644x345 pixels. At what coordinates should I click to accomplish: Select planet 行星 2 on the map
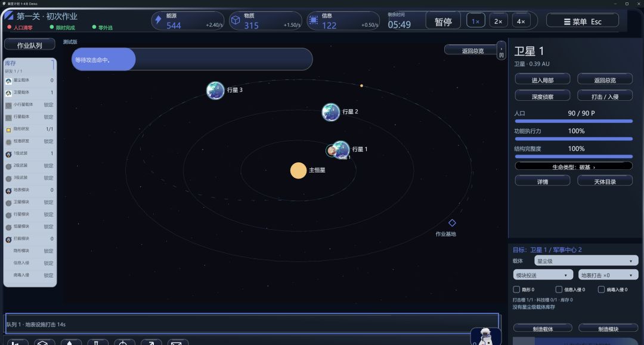(330, 112)
